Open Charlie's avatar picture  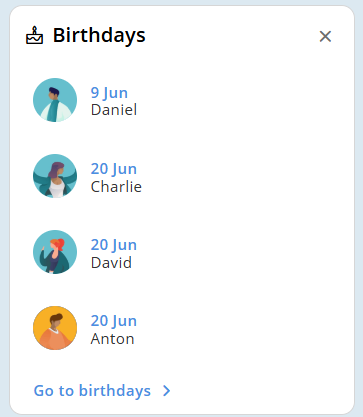point(55,176)
